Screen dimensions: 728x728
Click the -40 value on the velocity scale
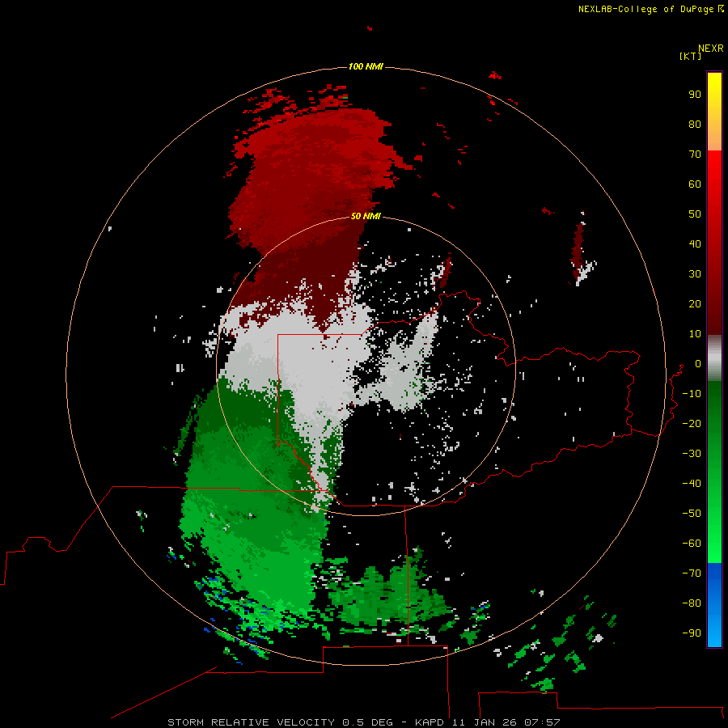tap(692, 484)
